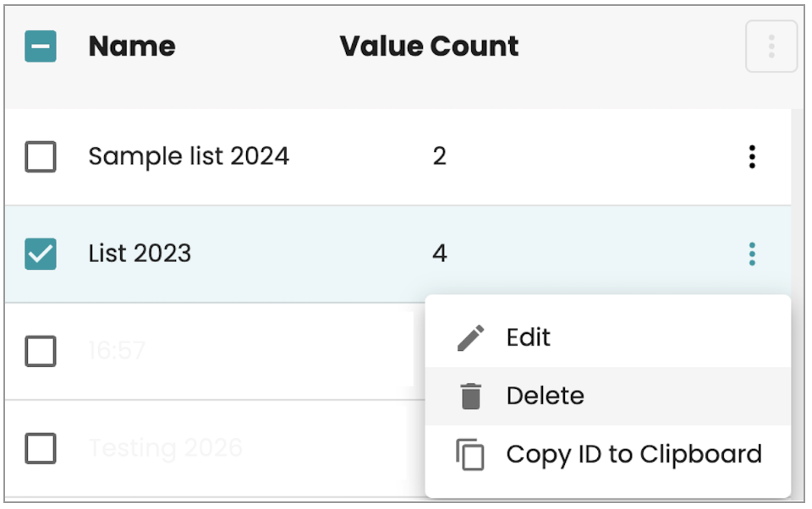The image size is (812, 509).
Task: Click the checkmark icon on List 2023 row
Action: pos(40,253)
